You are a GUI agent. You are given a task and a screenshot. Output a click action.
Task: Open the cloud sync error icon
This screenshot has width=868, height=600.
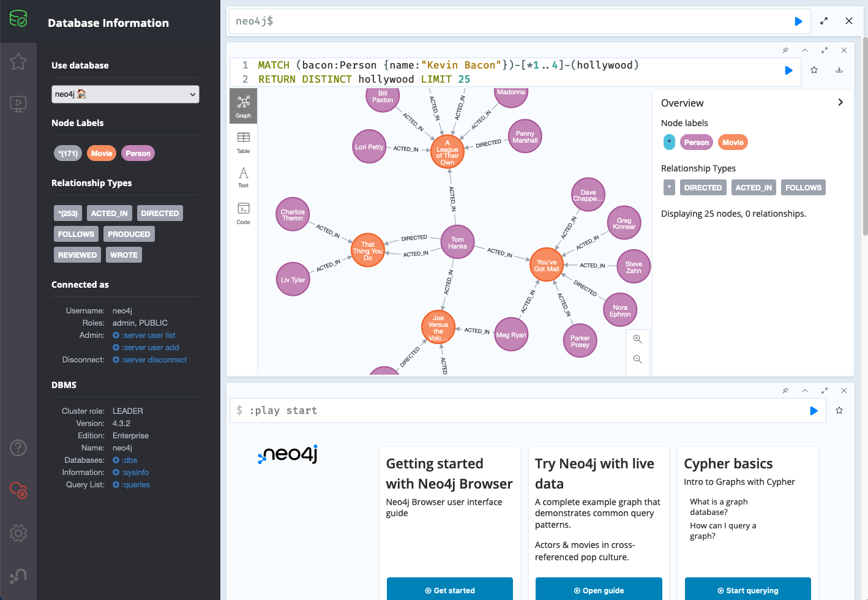18,490
